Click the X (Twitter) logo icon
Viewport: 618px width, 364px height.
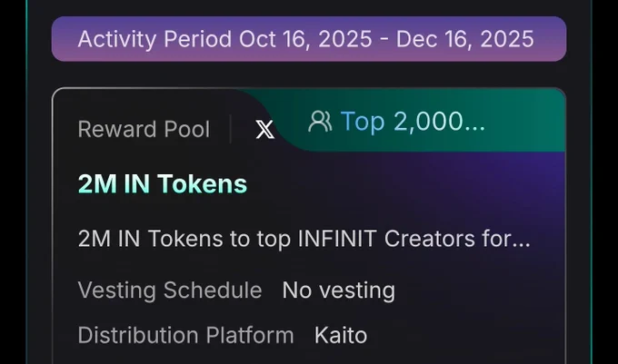coord(264,130)
